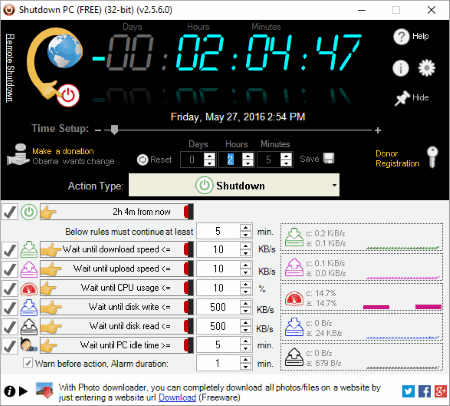Toggle the PC idle time rule checkbox

tap(9, 346)
